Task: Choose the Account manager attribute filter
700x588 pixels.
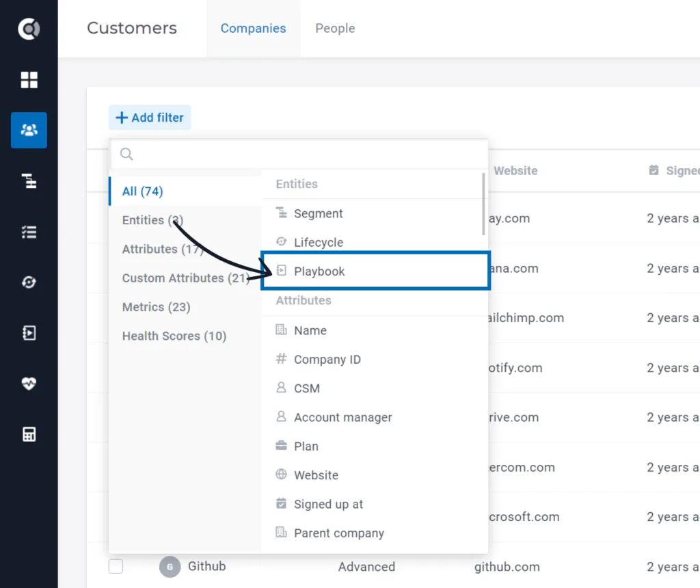Action: 374,418
